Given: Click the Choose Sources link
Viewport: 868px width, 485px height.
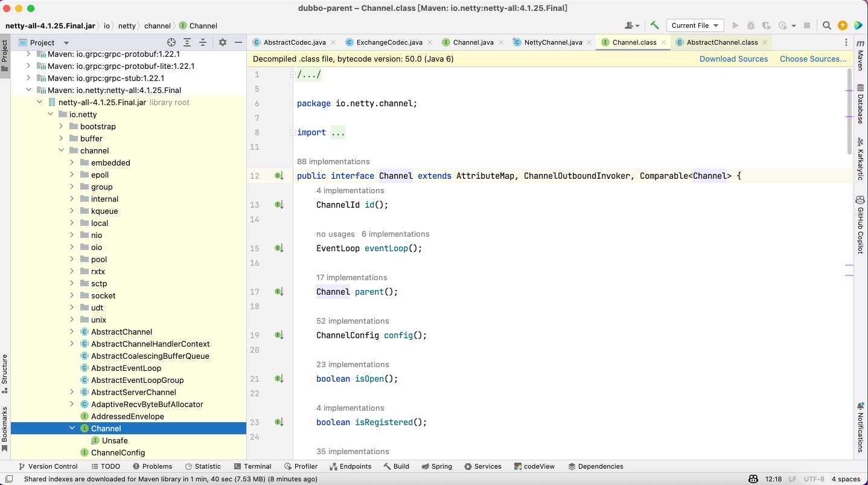Looking at the screenshot, I should coord(813,59).
